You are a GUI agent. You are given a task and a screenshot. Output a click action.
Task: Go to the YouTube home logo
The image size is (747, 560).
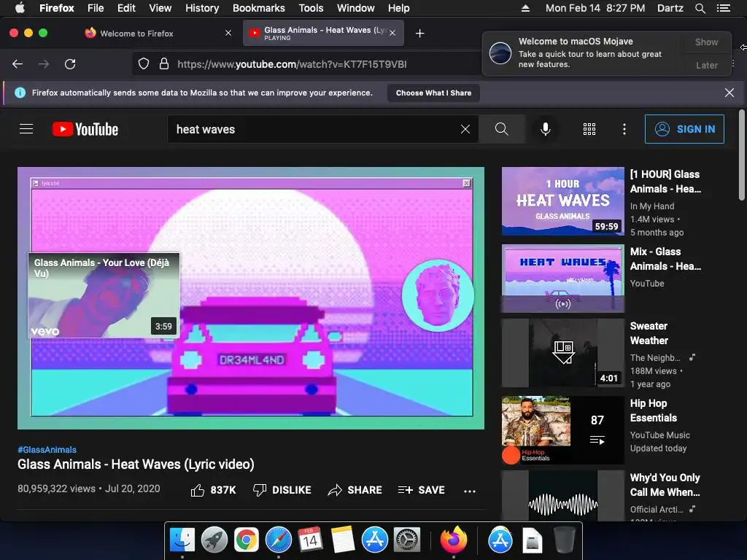(x=85, y=129)
